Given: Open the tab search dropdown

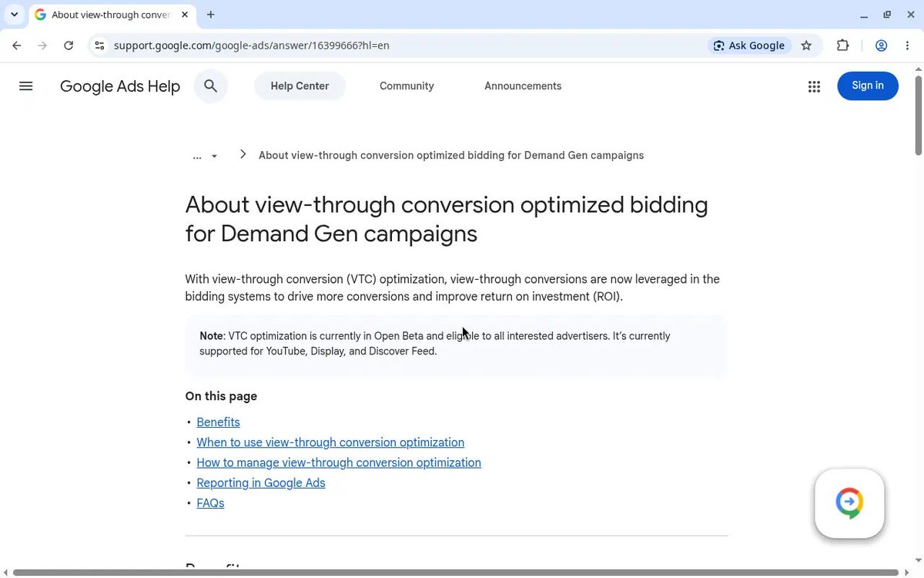Looking at the screenshot, I should click(14, 15).
